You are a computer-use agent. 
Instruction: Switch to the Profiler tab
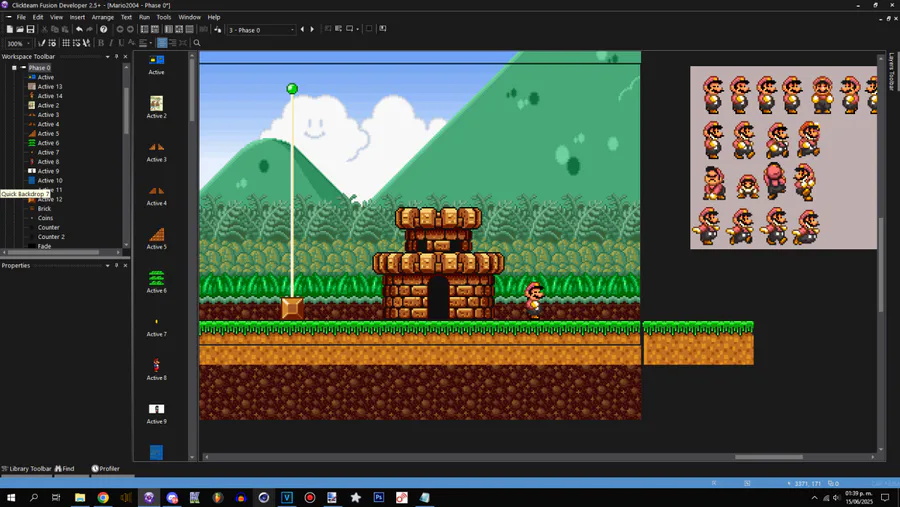click(106, 469)
